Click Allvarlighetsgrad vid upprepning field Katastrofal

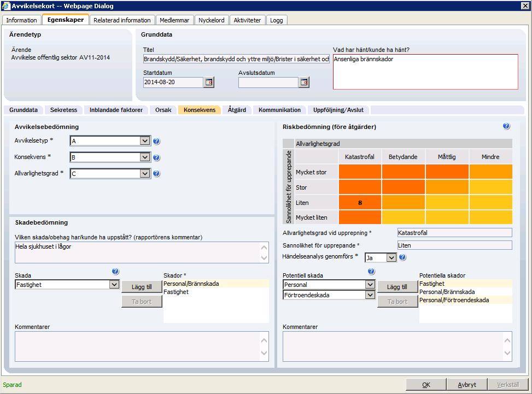click(x=455, y=233)
